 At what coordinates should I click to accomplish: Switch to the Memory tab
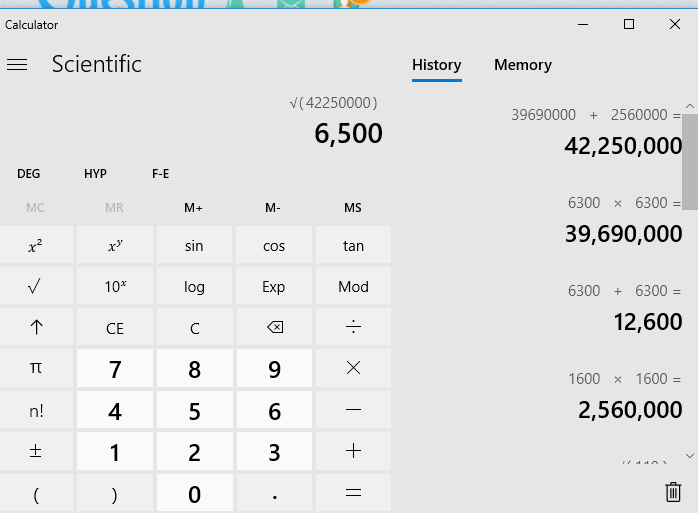point(522,65)
